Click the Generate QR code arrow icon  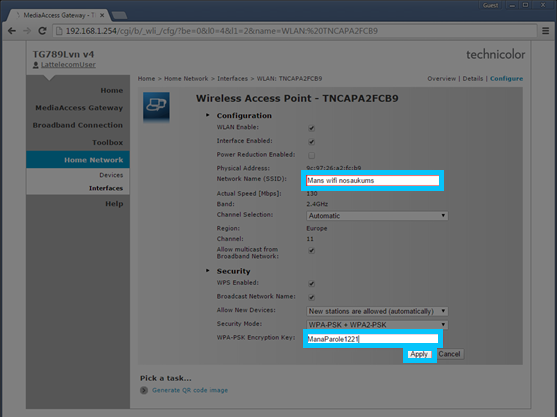[144, 390]
